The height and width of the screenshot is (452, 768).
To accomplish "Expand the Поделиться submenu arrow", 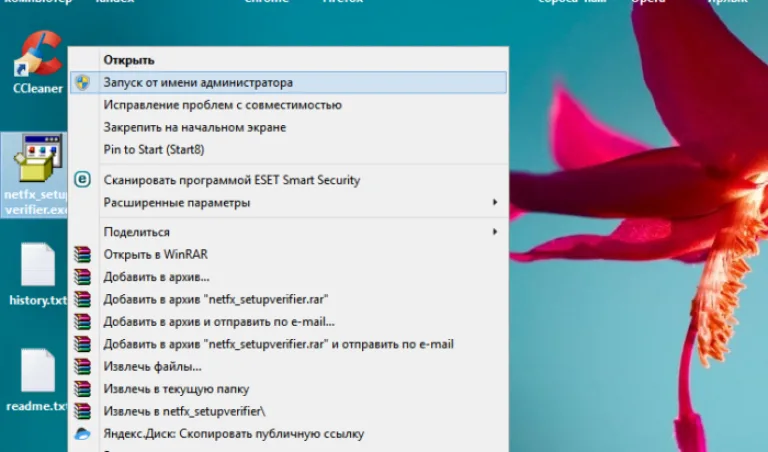I will pos(495,232).
